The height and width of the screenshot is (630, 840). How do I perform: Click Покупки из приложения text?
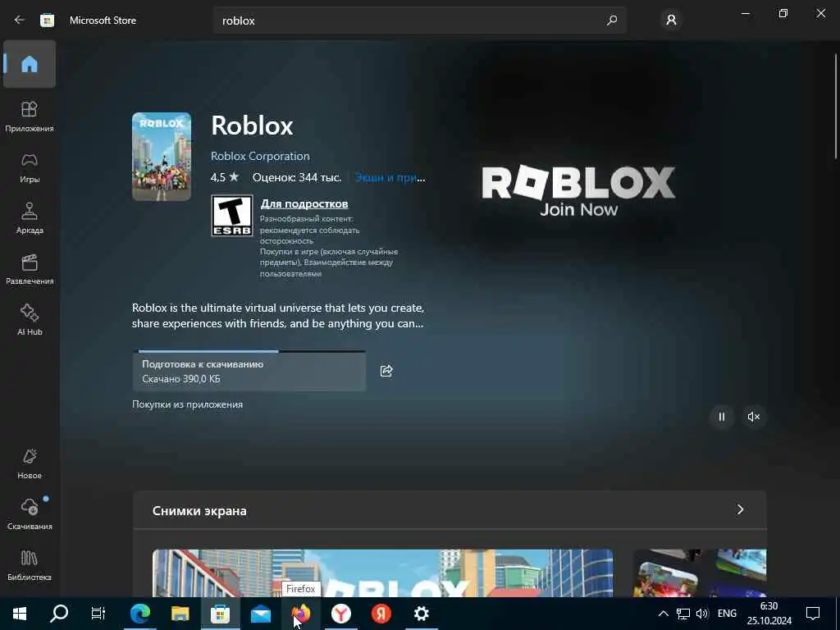[x=188, y=404]
